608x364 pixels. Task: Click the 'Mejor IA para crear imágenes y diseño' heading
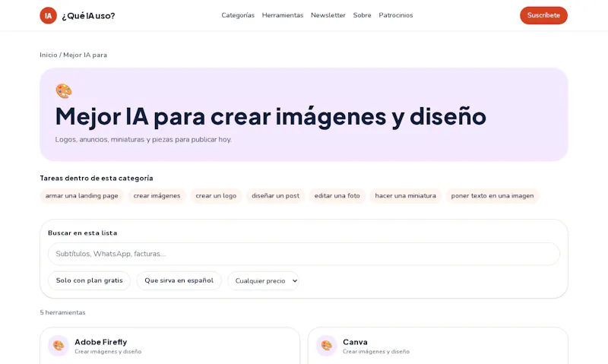271,116
